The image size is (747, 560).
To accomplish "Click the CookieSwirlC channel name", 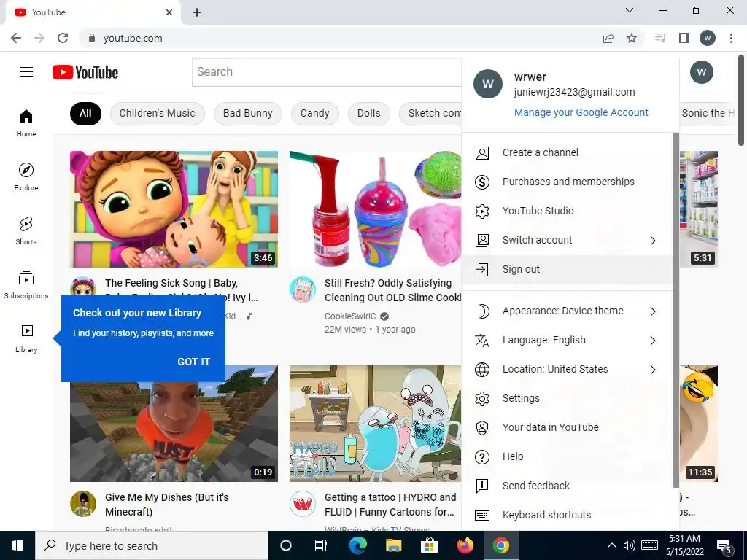I will point(350,316).
